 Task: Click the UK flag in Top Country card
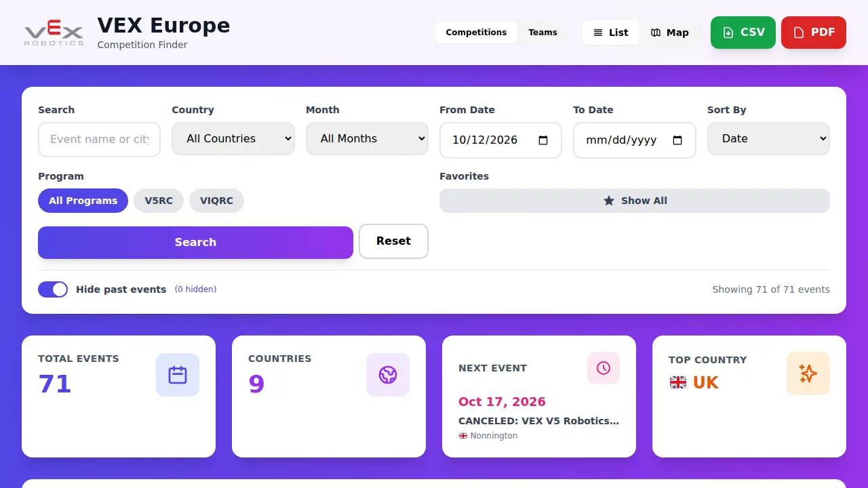coord(678,382)
